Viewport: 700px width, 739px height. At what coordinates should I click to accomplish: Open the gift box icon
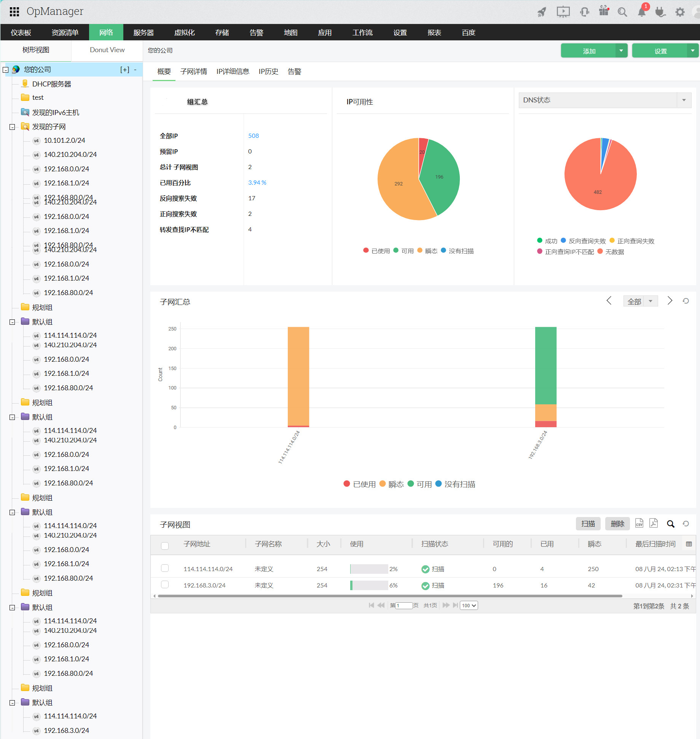click(x=604, y=11)
